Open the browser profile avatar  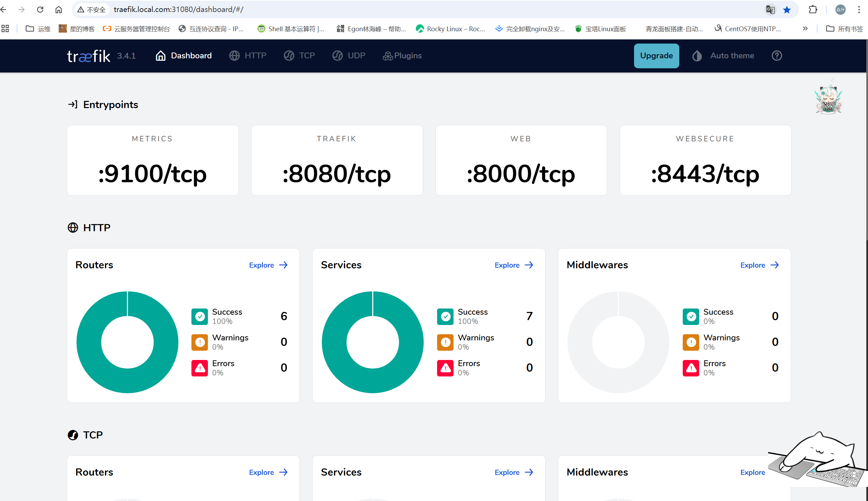pos(840,10)
